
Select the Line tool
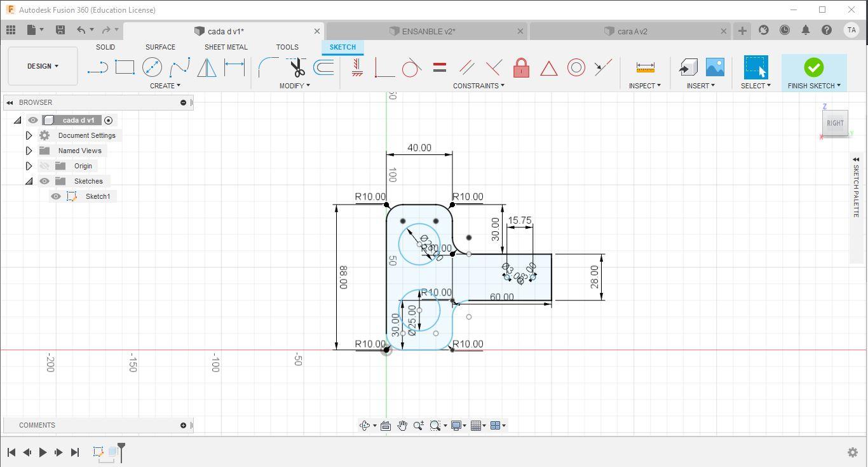97,67
